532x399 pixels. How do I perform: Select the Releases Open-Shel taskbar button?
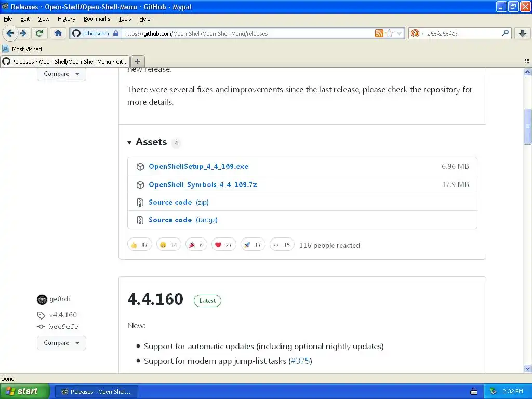pyautogui.click(x=96, y=392)
